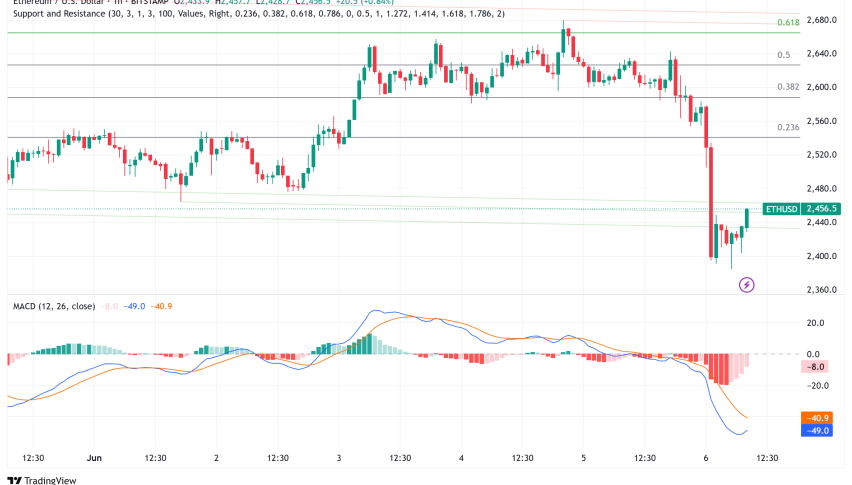Click the MACD axis 0.0 label
Viewport: 852px width, 485px height.
[x=813, y=354]
